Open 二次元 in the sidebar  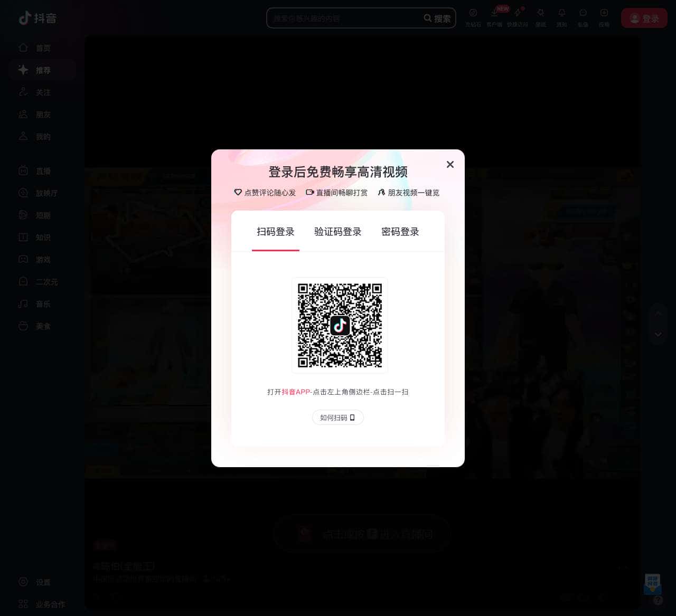(42, 282)
